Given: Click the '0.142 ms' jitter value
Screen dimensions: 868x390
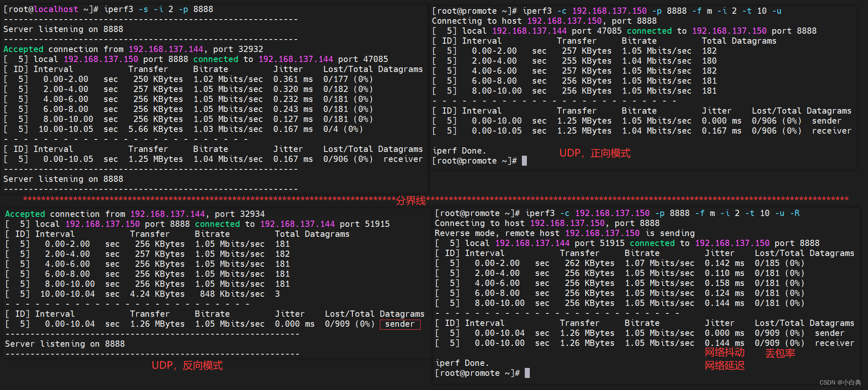Looking at the screenshot, I should (x=725, y=263).
